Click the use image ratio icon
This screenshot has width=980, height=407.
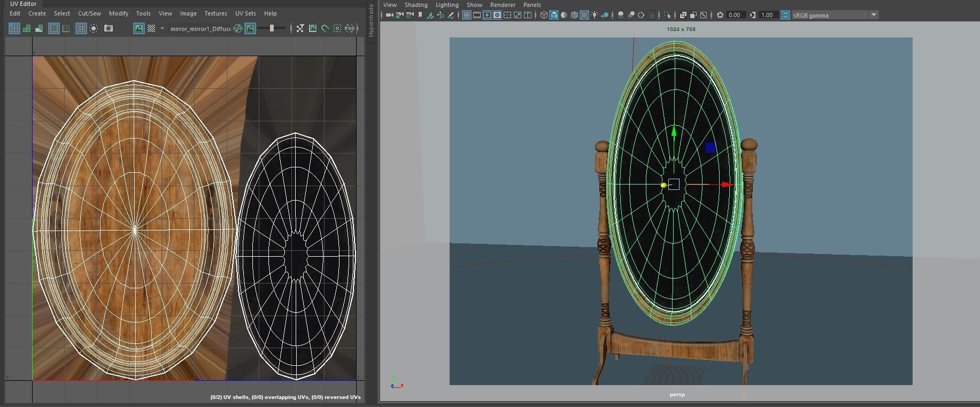pyautogui.click(x=313, y=28)
